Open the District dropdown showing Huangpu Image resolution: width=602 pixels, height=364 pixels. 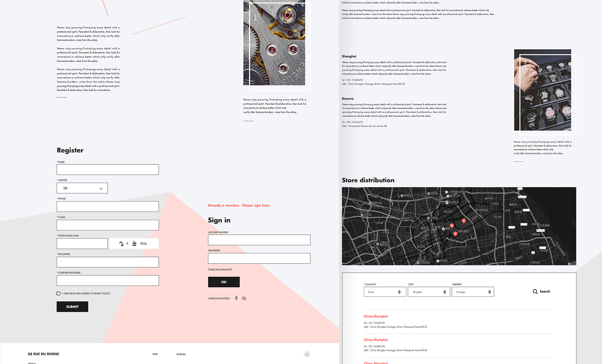click(x=473, y=292)
